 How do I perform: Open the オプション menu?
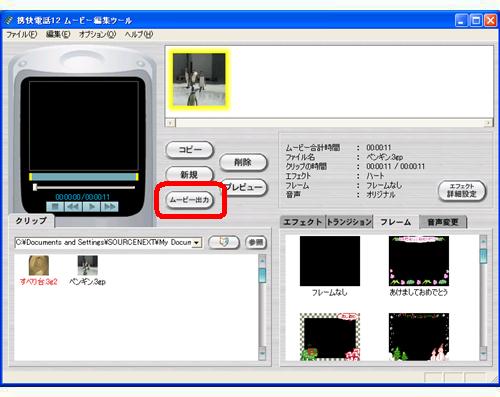click(x=97, y=34)
